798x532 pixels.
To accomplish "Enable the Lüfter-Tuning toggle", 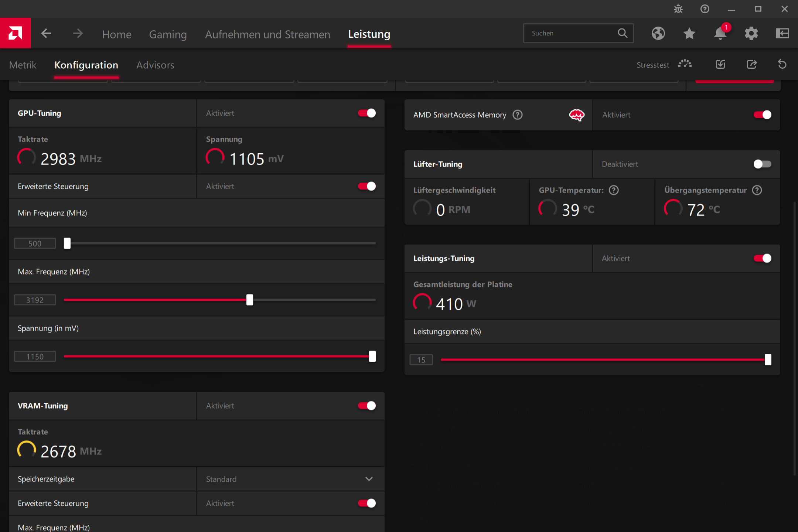I will (x=763, y=164).
